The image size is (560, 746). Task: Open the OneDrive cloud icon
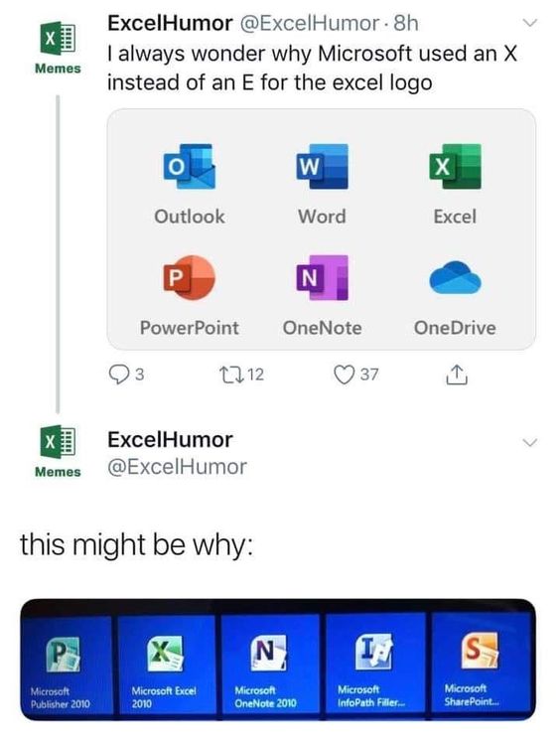coord(455,278)
